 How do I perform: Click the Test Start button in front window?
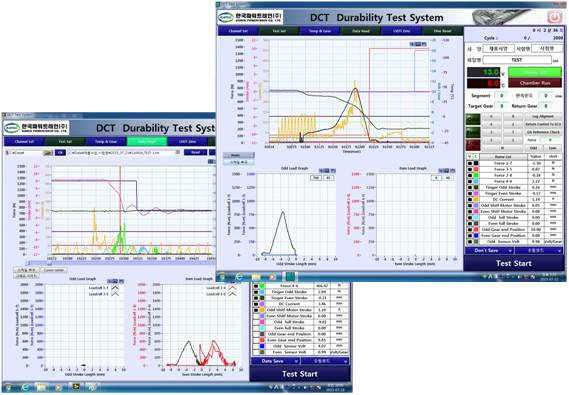tap(513, 263)
